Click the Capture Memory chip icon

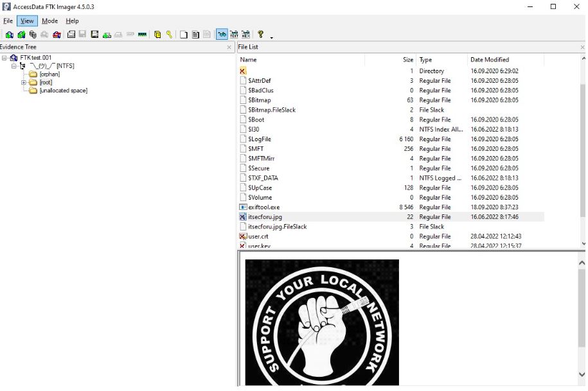pos(142,35)
